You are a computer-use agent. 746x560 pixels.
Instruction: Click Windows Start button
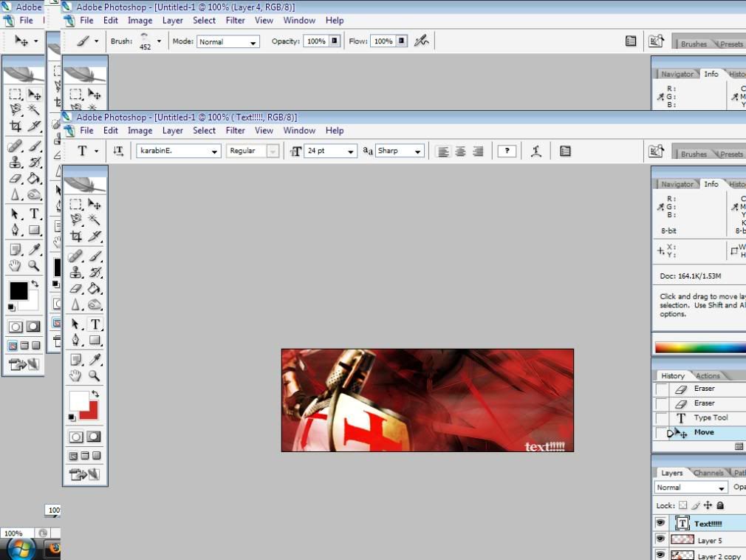point(21,550)
